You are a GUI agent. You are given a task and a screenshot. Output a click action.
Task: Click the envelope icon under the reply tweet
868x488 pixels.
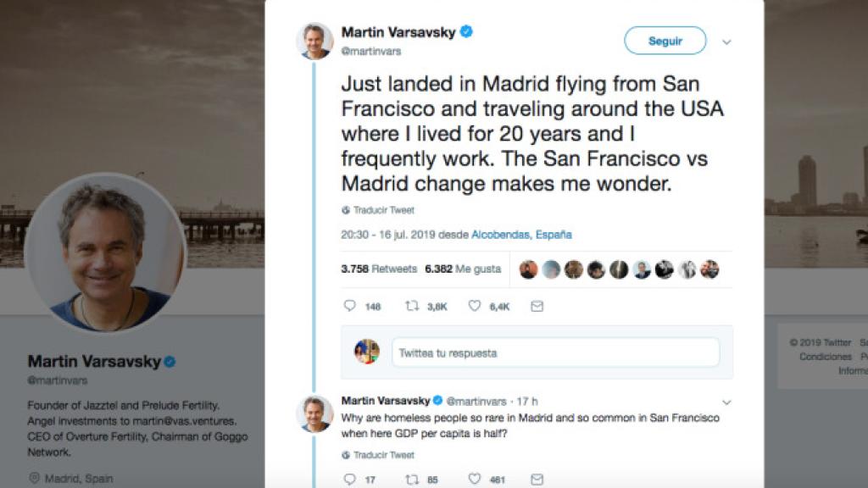(x=536, y=478)
